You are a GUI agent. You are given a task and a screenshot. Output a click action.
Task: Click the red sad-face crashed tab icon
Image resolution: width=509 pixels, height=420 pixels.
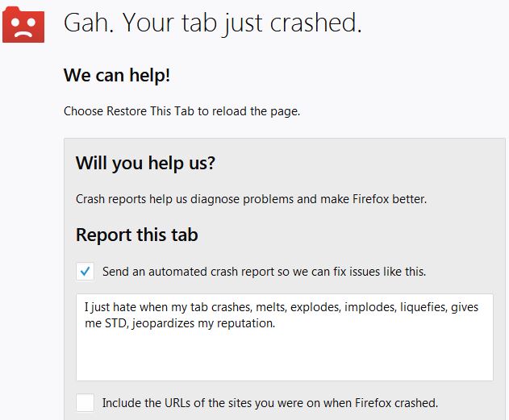(x=23, y=25)
